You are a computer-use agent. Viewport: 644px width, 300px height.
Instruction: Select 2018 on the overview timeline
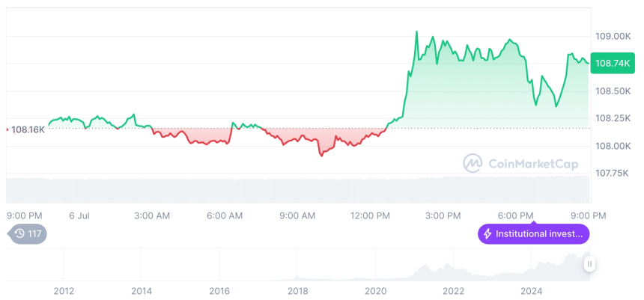pos(297,290)
